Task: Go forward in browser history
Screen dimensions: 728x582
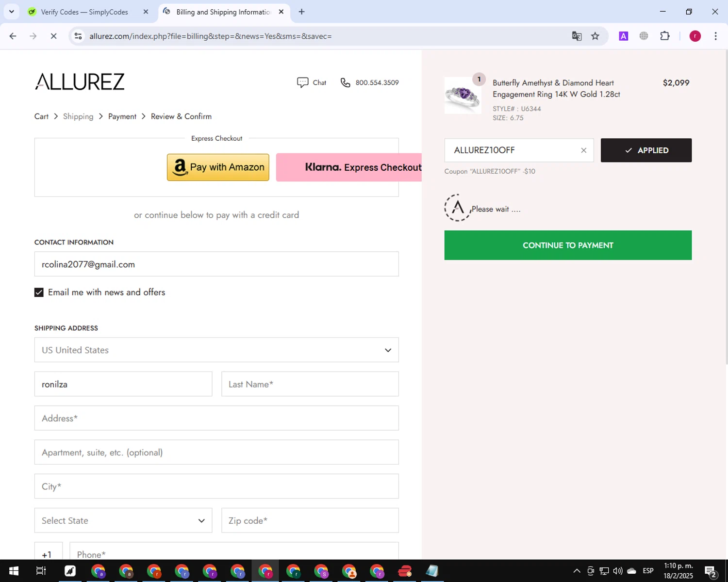Action: (x=33, y=36)
